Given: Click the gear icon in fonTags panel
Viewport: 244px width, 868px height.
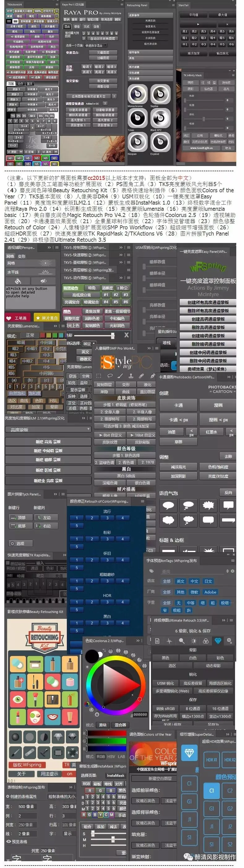Looking at the screenshot, I should (233, 571).
